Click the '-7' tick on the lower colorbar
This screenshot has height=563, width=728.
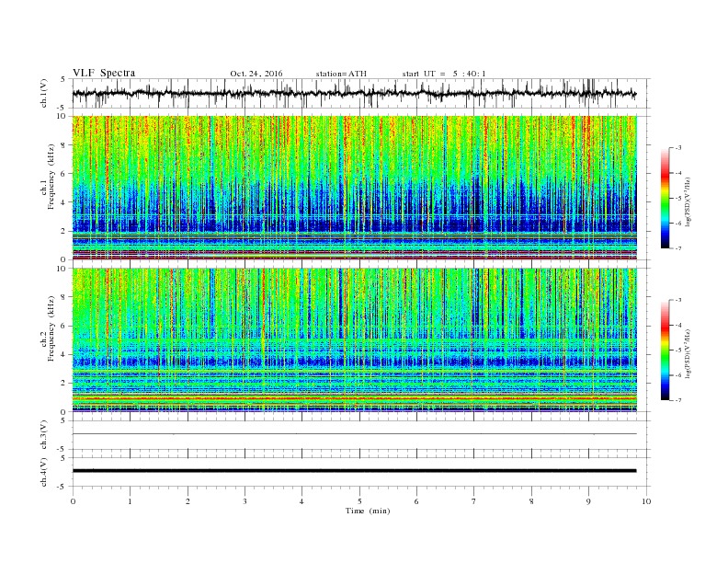[677, 400]
